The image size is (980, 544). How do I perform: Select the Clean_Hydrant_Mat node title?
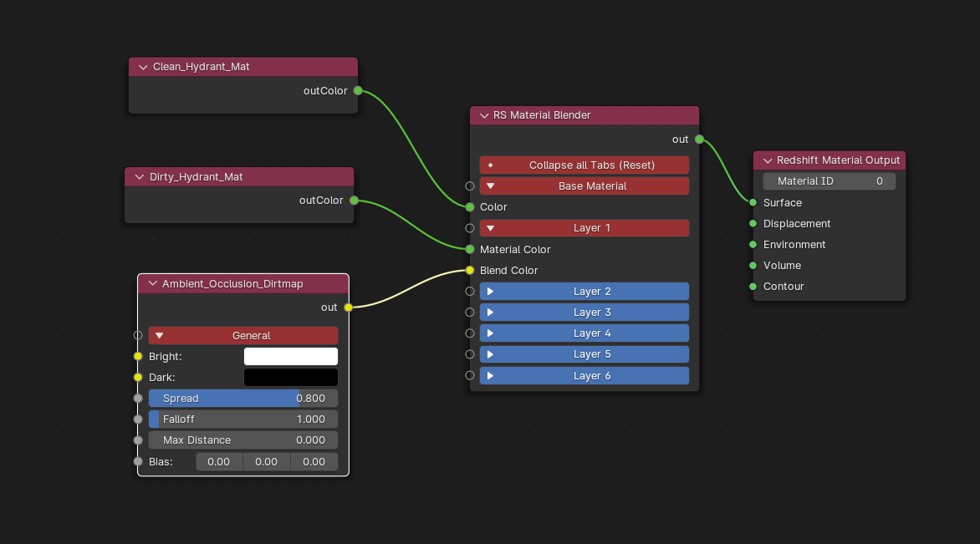pyautogui.click(x=202, y=67)
